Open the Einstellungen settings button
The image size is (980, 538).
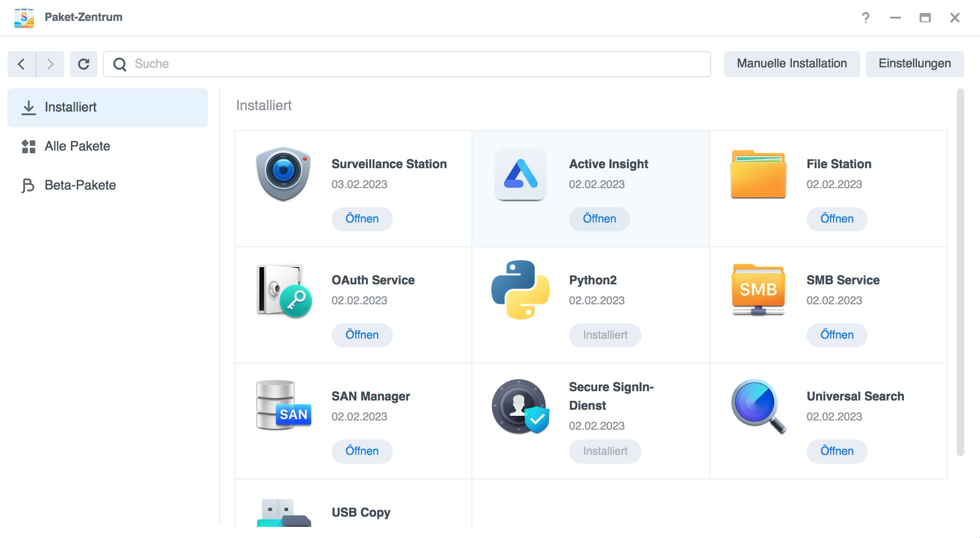(x=914, y=64)
